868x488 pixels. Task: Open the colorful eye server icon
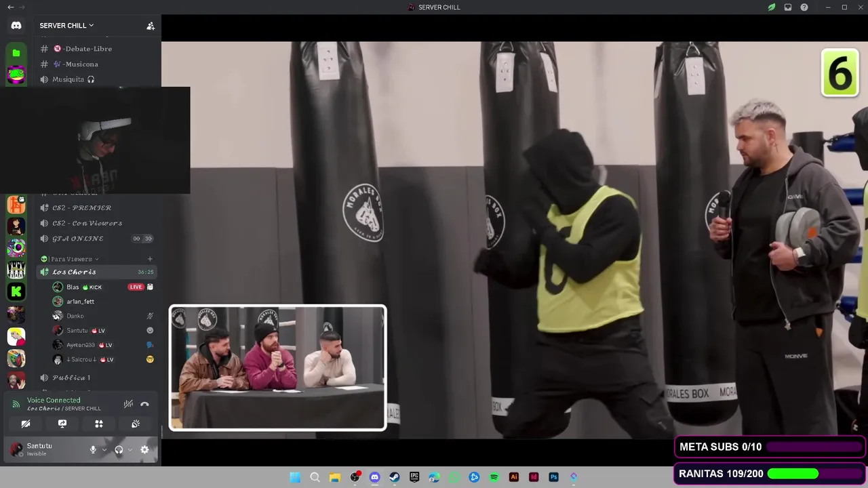point(16,247)
